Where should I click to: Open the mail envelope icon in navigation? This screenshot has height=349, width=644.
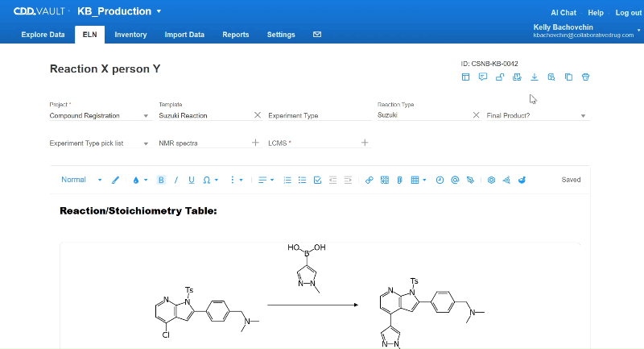tap(317, 35)
